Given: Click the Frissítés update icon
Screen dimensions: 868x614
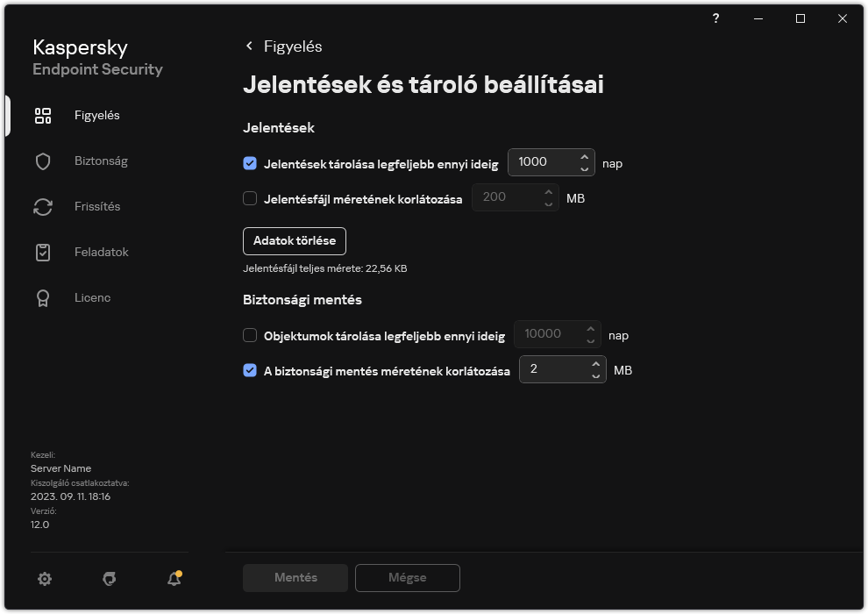Looking at the screenshot, I should pos(43,206).
